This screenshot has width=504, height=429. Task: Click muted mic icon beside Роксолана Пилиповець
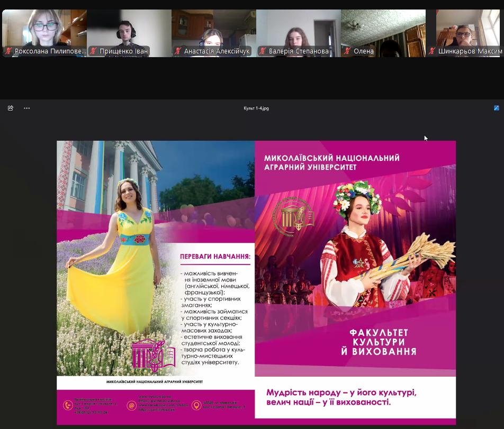pos(8,51)
